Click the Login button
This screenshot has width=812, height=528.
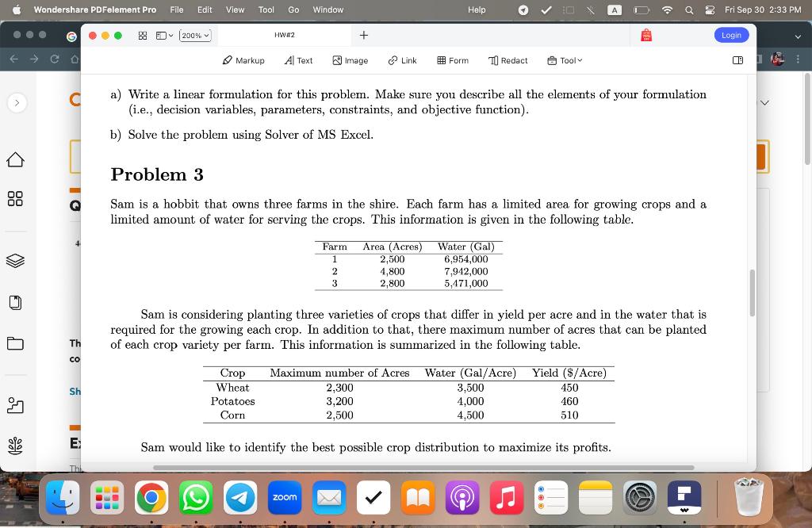pyautogui.click(x=730, y=35)
